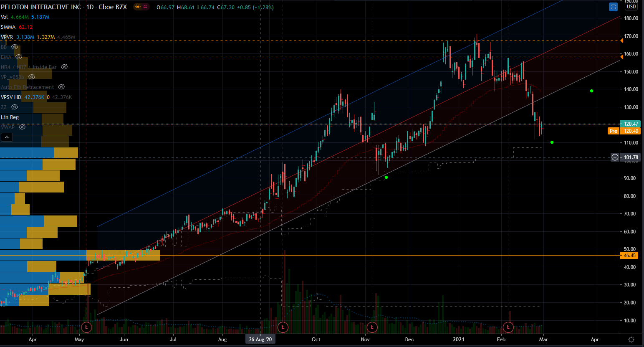Open the USD currency selector

click(x=631, y=7)
